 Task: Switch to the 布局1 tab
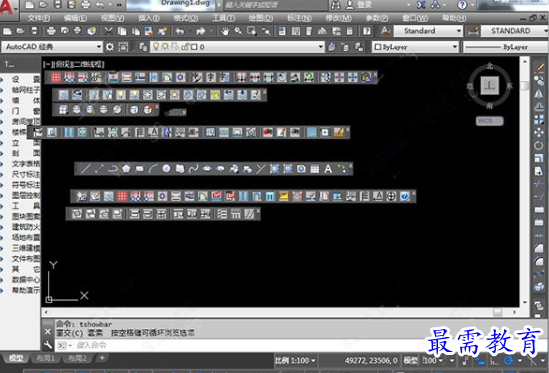[x=46, y=358]
